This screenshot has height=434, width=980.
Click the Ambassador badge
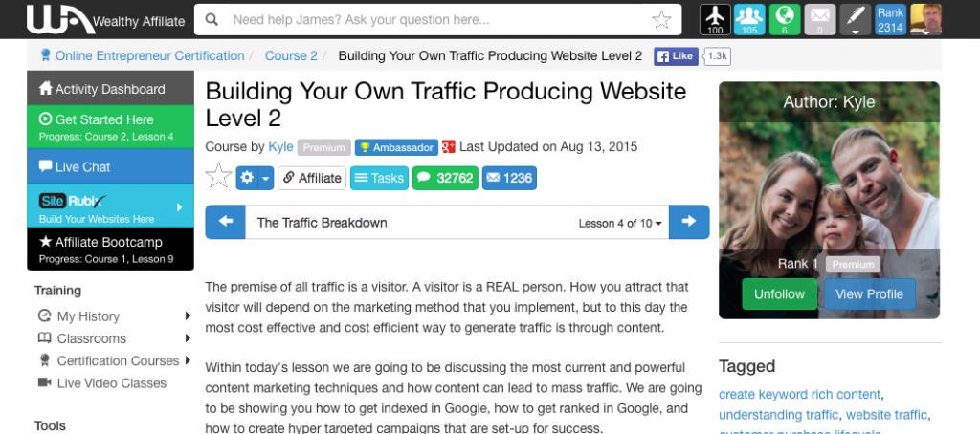396,147
